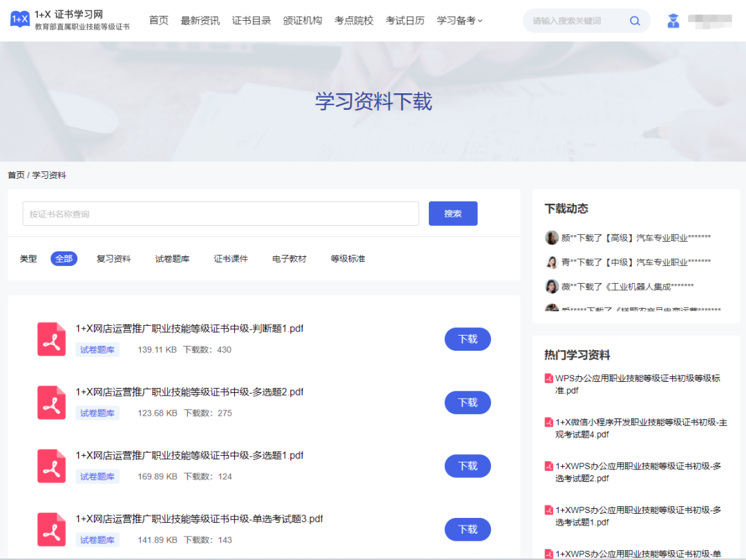Viewport: 746px width, 560px height.
Task: Filter by 复习资料 type
Action: pos(113,259)
